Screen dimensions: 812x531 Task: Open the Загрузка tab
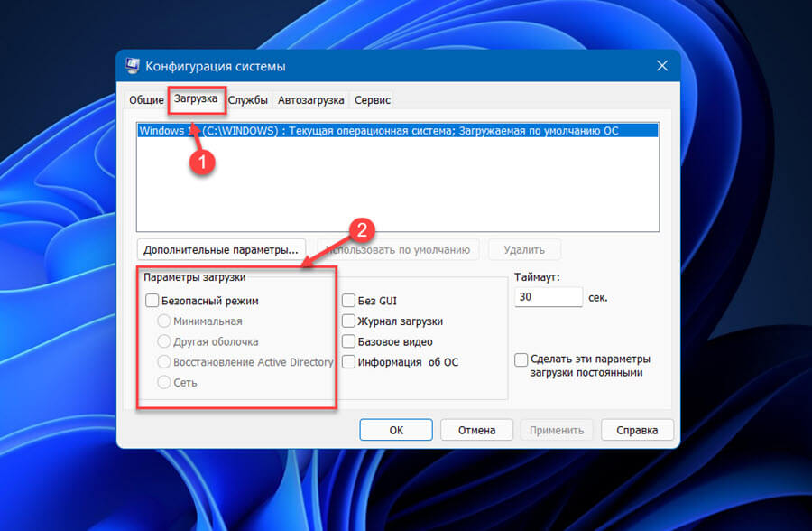pos(196,98)
